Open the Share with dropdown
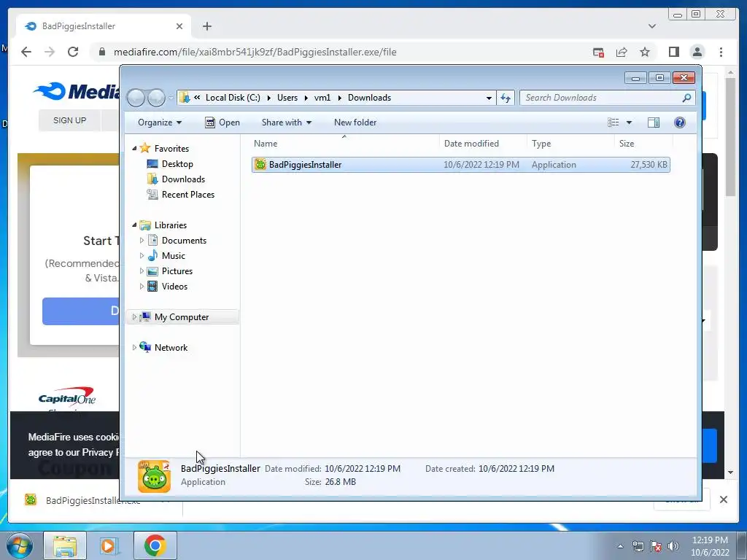The height and width of the screenshot is (560, 747). click(x=286, y=122)
